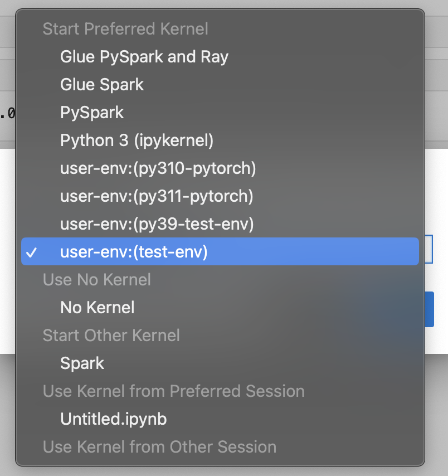Choose user-env:(py39-test-env) kernel
This screenshot has height=476, width=448.
(157, 224)
